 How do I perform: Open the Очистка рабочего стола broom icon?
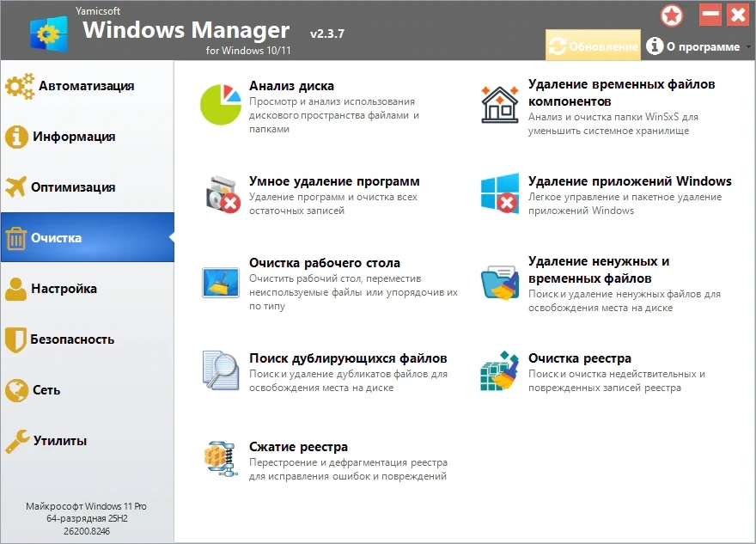221,282
